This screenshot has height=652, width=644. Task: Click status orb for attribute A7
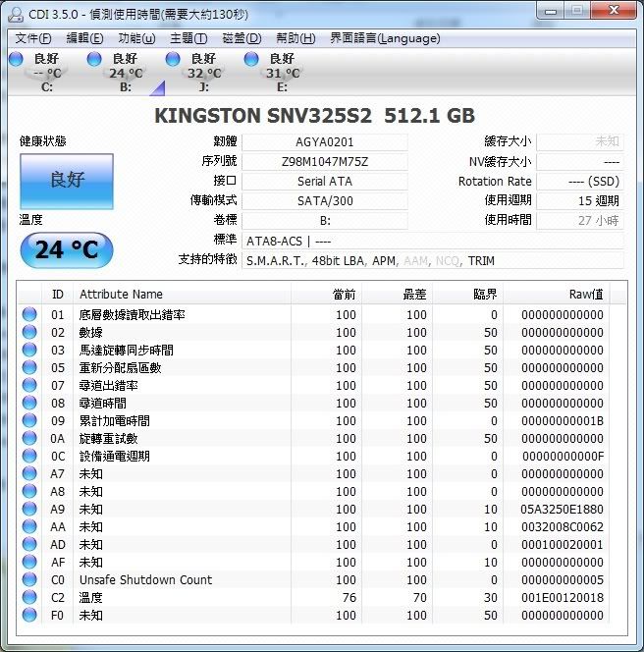pos(29,473)
